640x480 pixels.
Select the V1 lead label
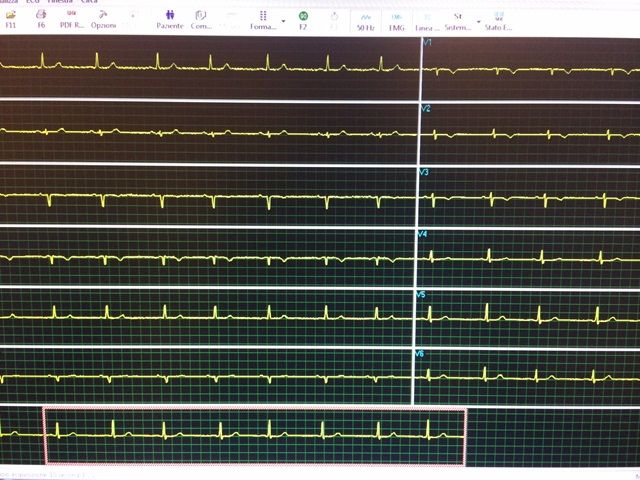pyautogui.click(x=426, y=44)
